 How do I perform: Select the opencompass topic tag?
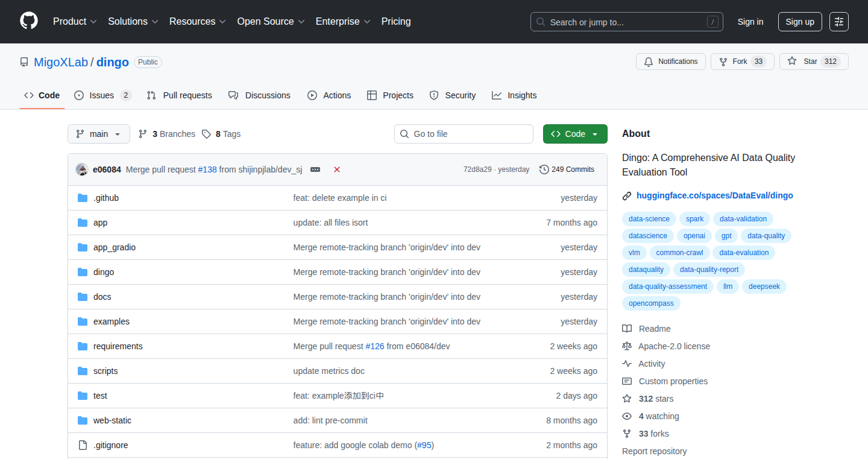(x=651, y=303)
